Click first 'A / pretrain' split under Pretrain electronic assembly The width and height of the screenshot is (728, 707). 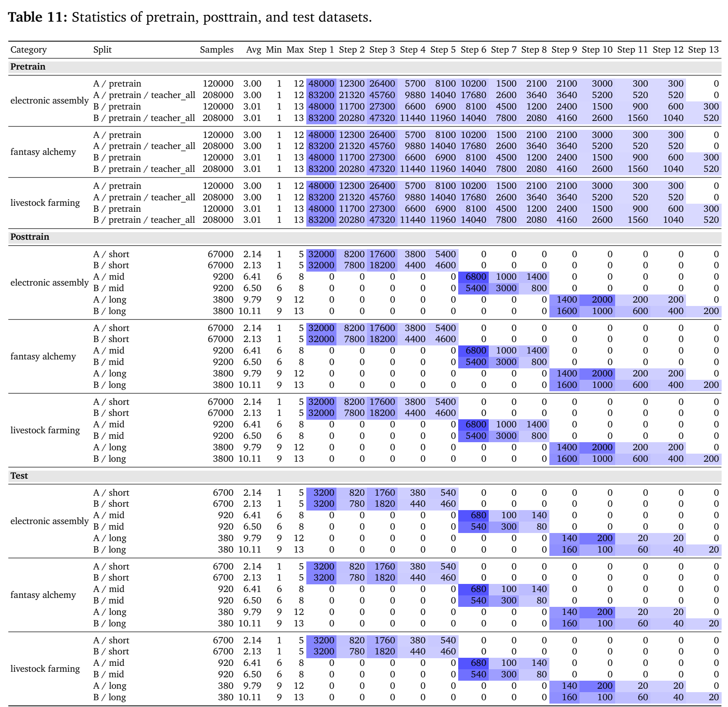118,84
